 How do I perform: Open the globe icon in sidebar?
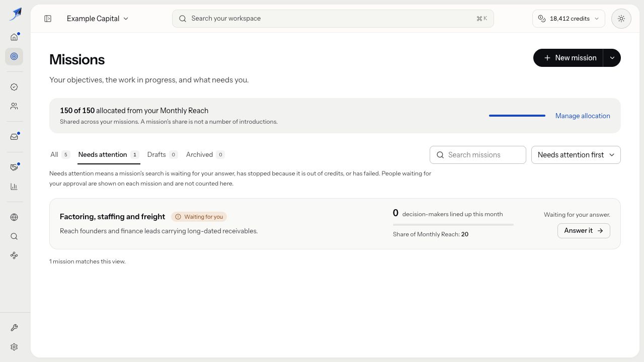click(14, 217)
